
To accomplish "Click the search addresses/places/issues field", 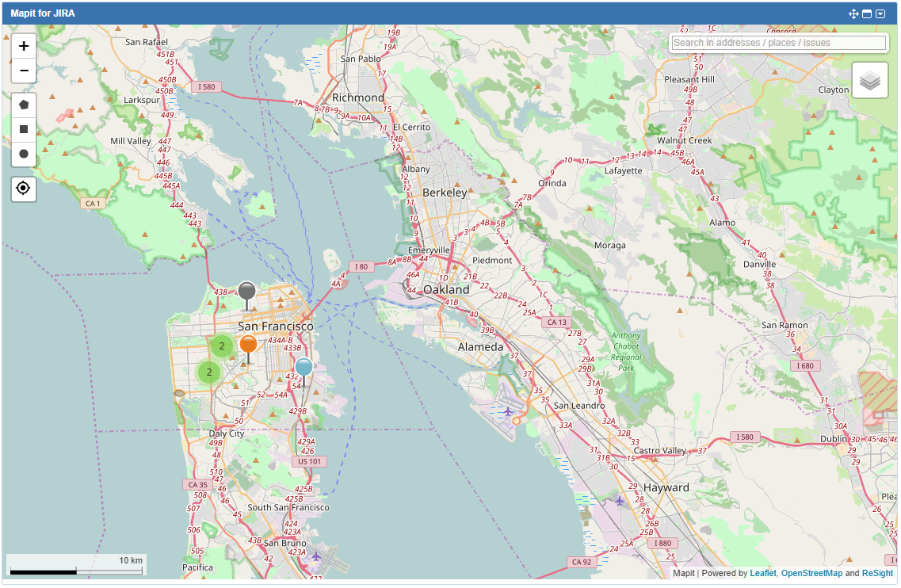I will tap(778, 43).
